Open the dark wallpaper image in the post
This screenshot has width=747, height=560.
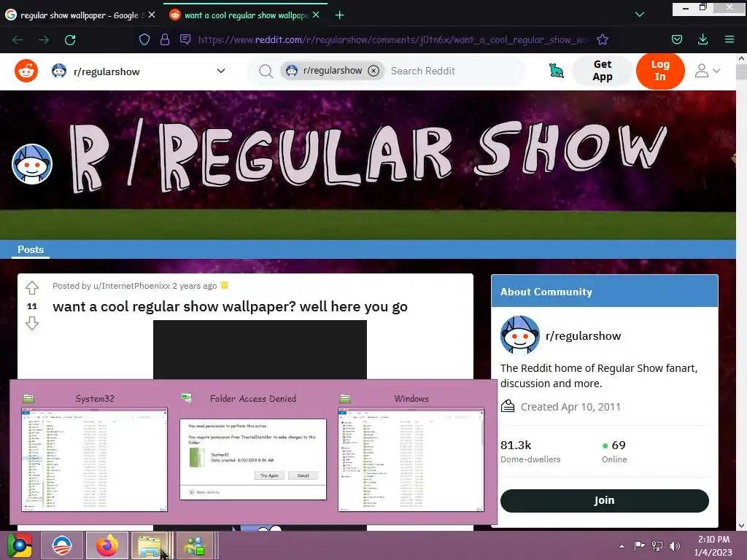click(x=260, y=349)
